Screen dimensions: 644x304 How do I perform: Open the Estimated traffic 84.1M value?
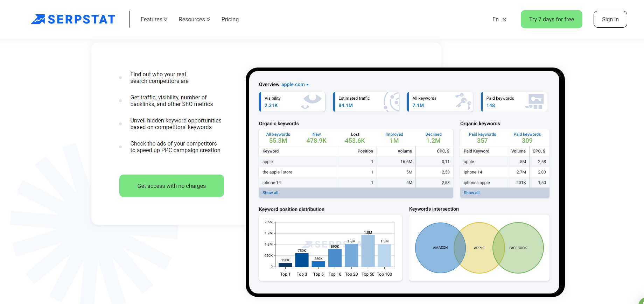(345, 105)
